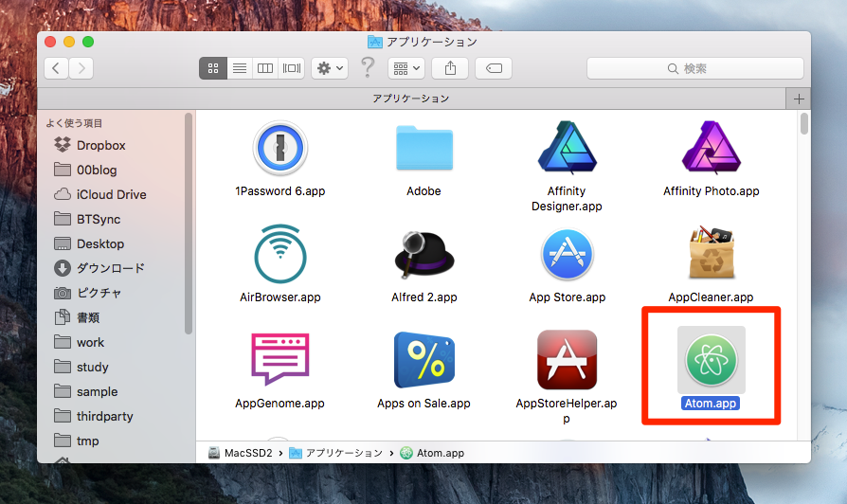Click アプリケーション in the path bar
The height and width of the screenshot is (504, 847).
coord(336,453)
